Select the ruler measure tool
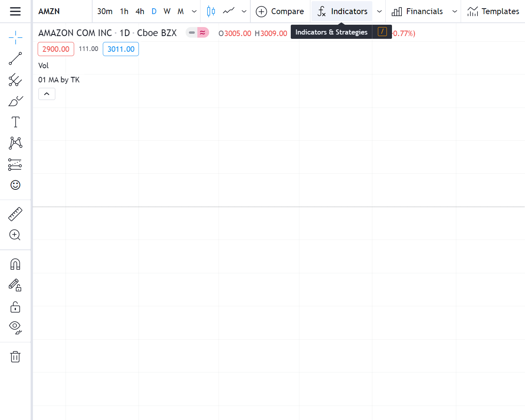Screen dimensions: 525x420 pyautogui.click(x=15, y=214)
